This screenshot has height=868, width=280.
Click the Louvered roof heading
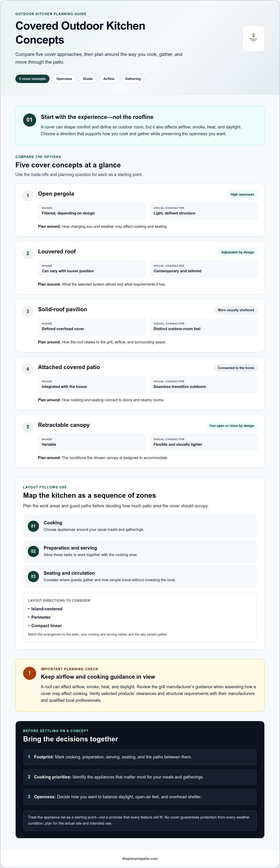(x=57, y=251)
